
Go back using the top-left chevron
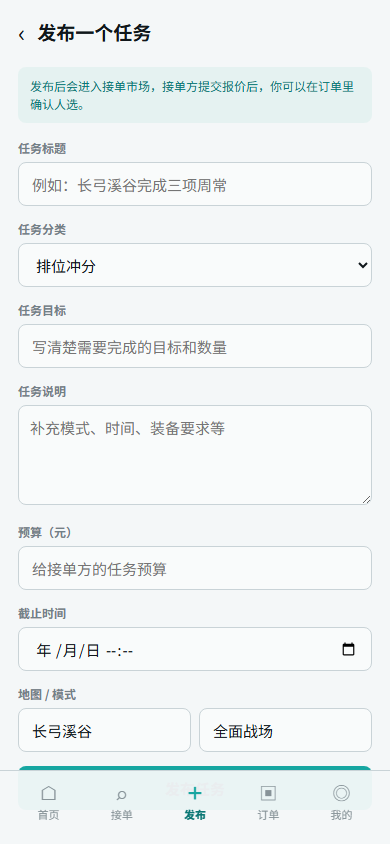pyautogui.click(x=22, y=35)
